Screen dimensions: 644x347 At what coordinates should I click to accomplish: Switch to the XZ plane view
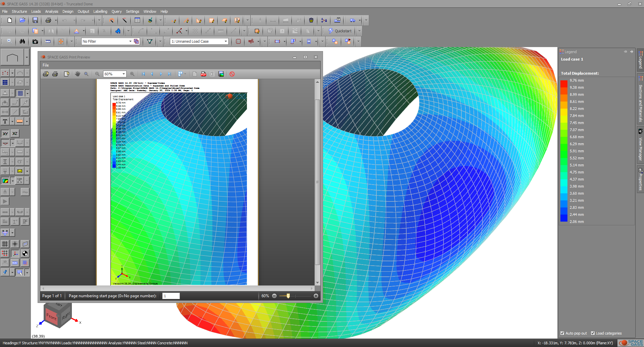15,133
